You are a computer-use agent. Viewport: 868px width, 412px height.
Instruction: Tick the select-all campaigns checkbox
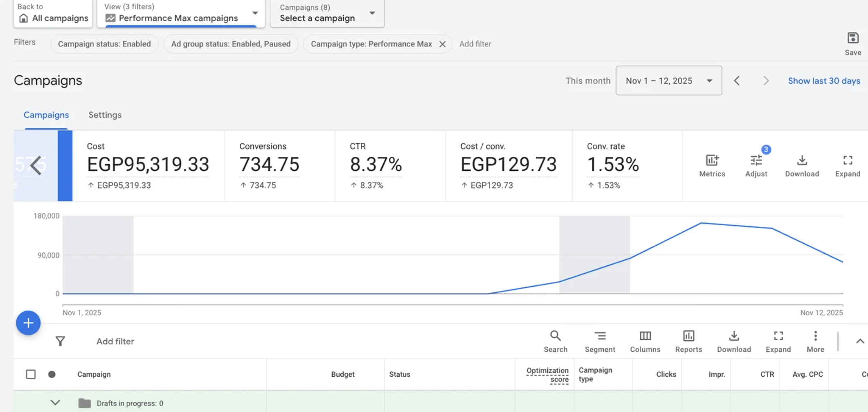(x=31, y=374)
